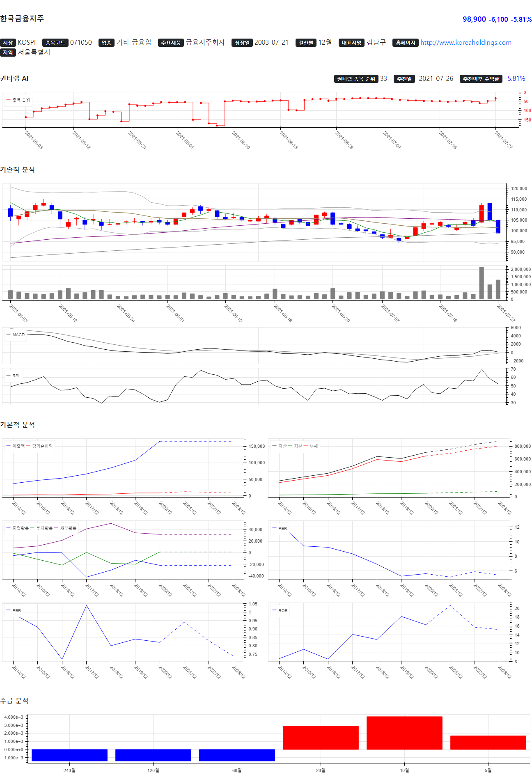Toggle the 부채 legend entry

coord(311,446)
